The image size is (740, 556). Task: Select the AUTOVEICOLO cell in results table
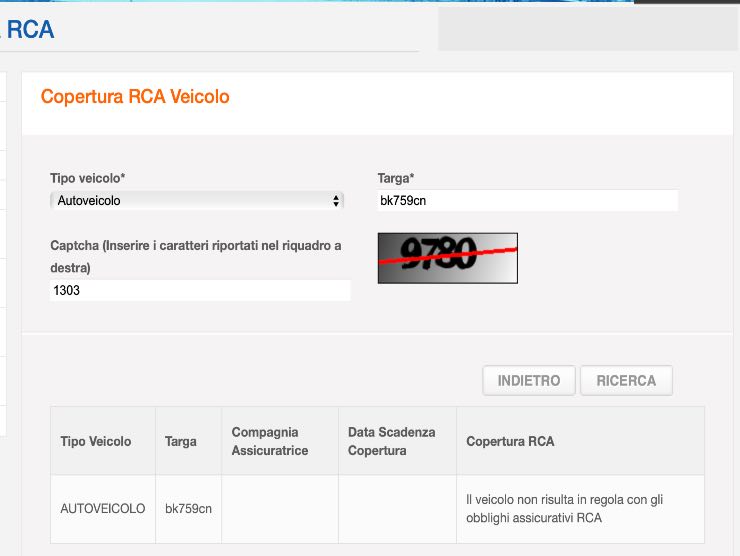(x=103, y=509)
